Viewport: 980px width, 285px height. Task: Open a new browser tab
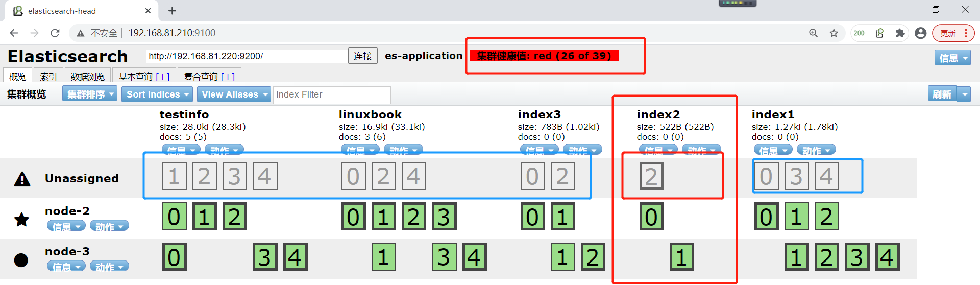(x=173, y=11)
